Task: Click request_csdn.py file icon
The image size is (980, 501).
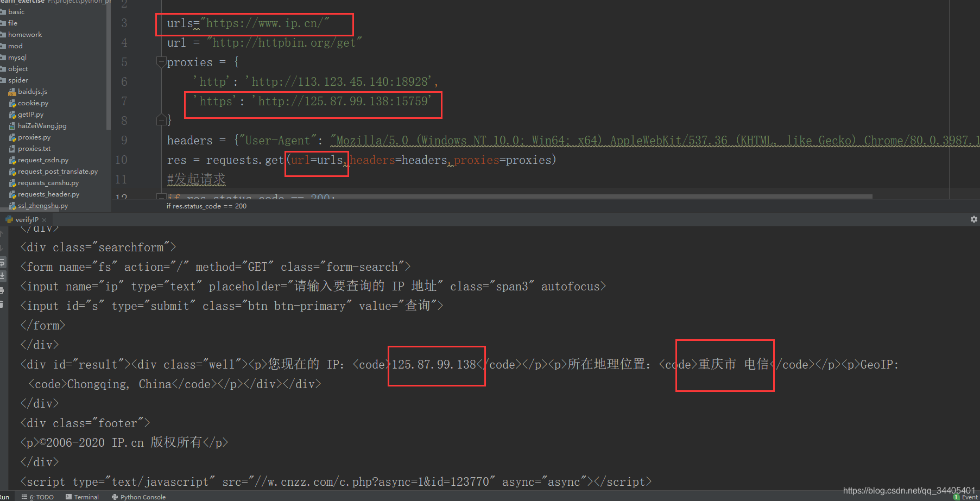Action: pyautogui.click(x=12, y=160)
